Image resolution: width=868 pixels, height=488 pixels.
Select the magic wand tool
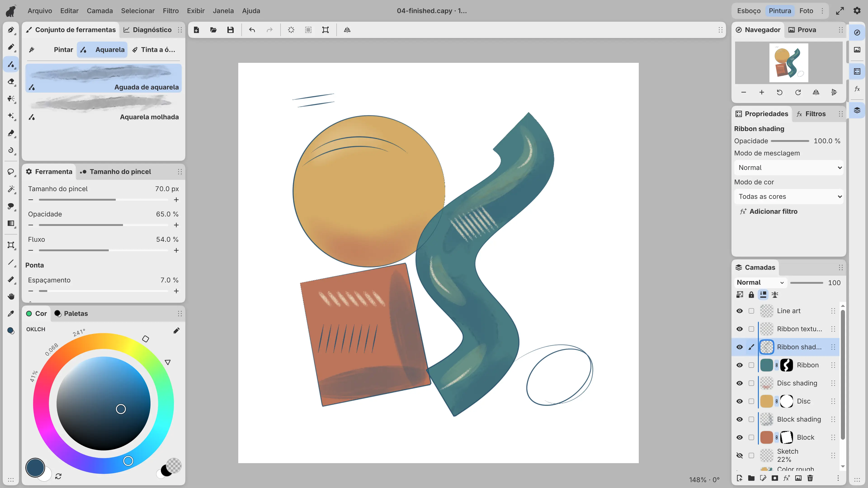click(x=11, y=189)
